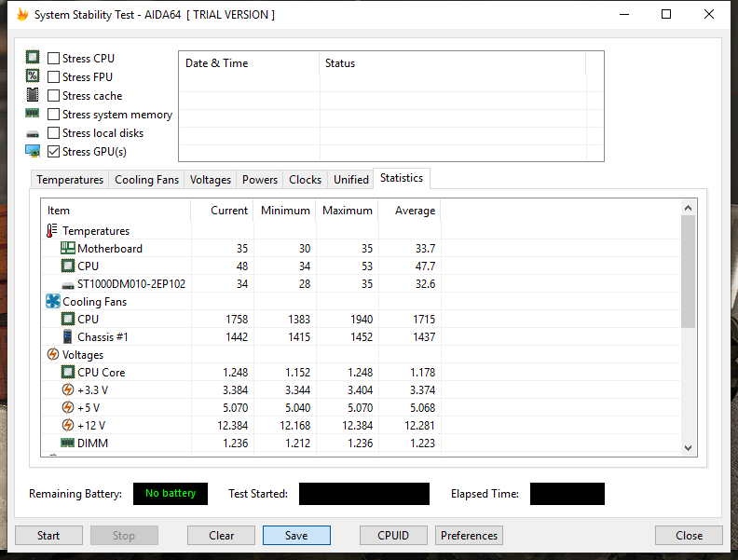Select the DIMM voltage row label

coord(93,443)
